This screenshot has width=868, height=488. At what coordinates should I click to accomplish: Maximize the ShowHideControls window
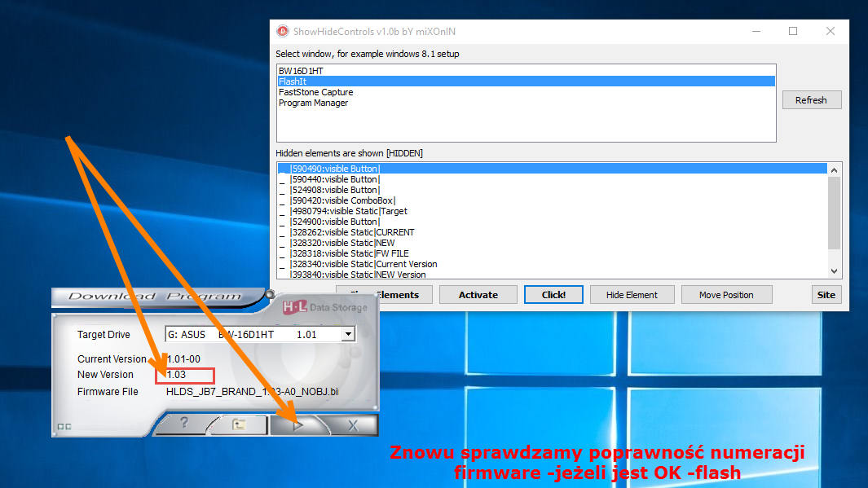793,32
